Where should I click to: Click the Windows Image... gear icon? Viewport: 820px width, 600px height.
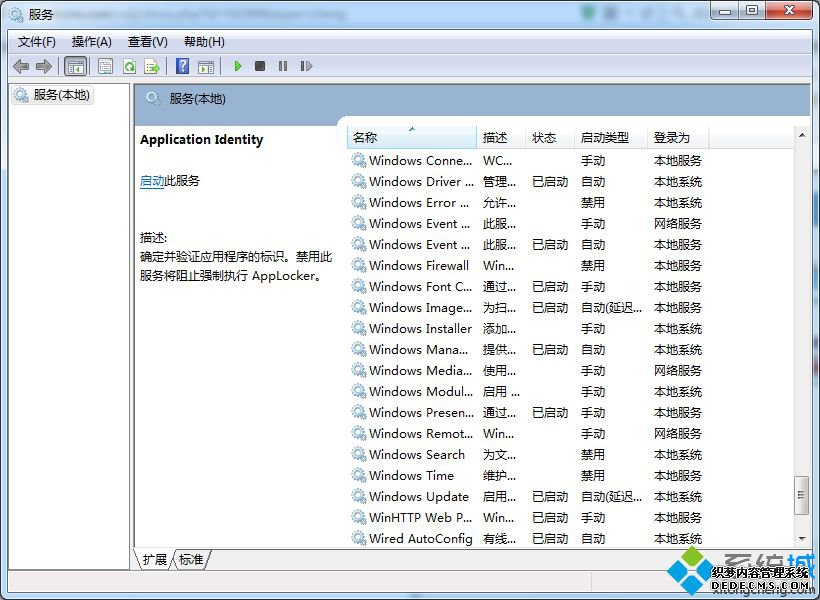(x=359, y=307)
